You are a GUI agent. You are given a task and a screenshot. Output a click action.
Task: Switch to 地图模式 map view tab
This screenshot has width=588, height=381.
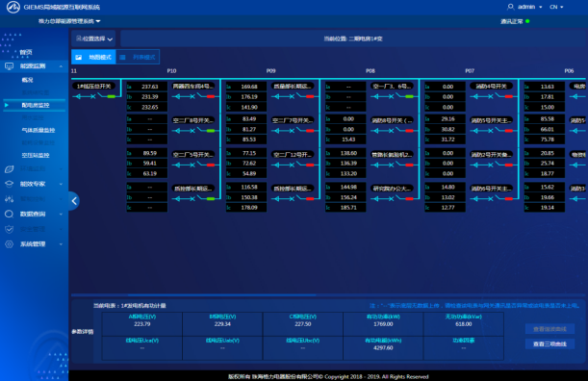pyautogui.click(x=93, y=57)
